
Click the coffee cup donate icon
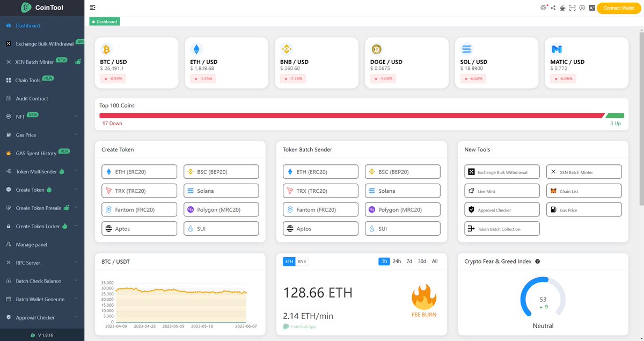[562, 8]
